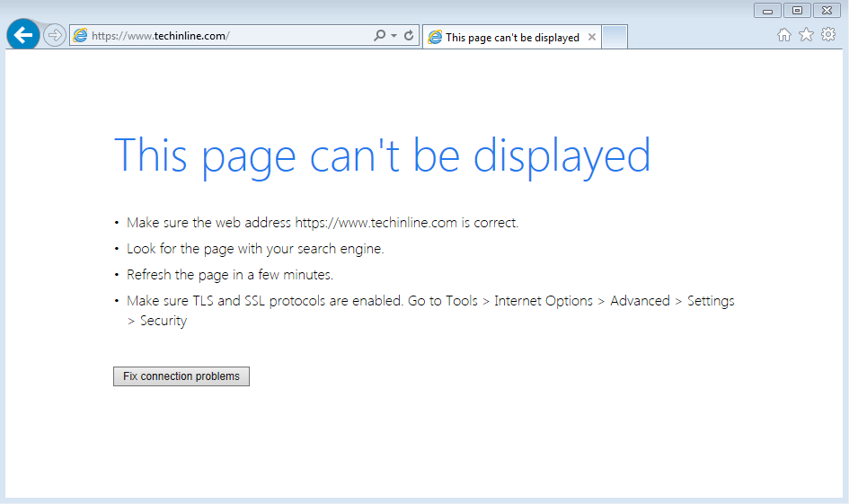Click the 'This page can't be displayed' heading
Screen dimensions: 849x504
pos(382,156)
